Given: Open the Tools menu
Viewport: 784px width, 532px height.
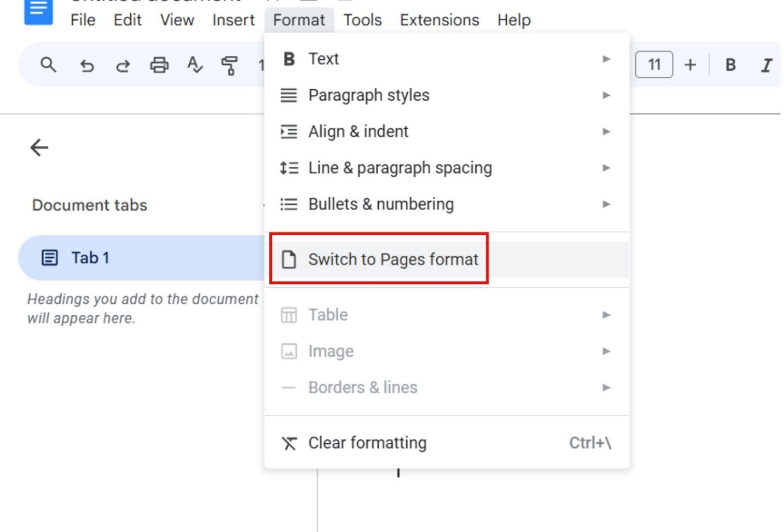Looking at the screenshot, I should click(362, 20).
